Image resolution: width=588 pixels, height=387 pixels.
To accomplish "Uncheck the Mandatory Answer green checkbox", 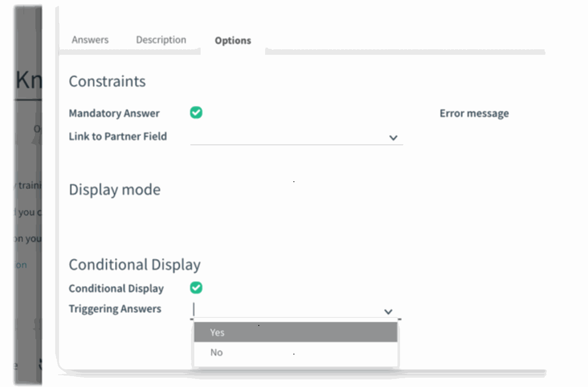I will [196, 113].
